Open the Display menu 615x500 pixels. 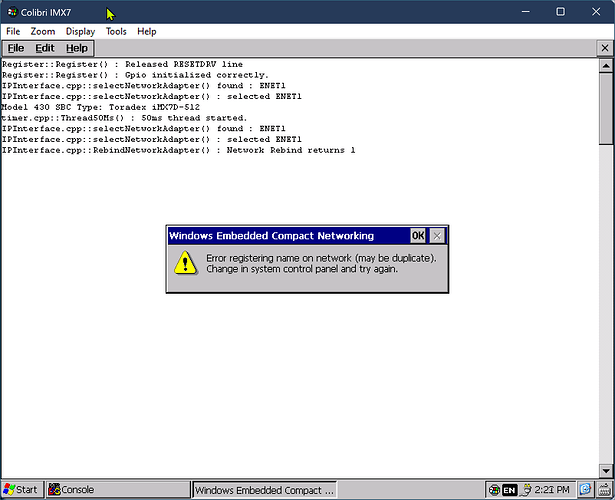80,31
